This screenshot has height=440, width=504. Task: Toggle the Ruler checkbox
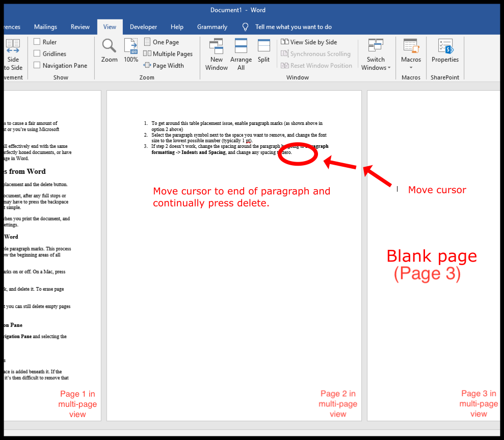pyautogui.click(x=37, y=42)
